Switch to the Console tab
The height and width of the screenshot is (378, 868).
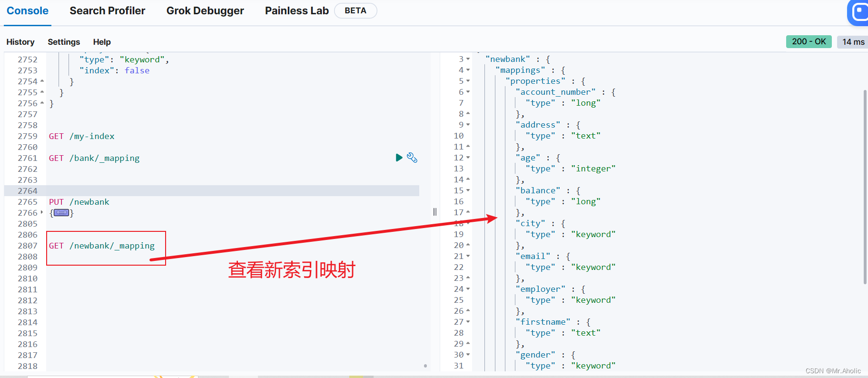(x=28, y=11)
